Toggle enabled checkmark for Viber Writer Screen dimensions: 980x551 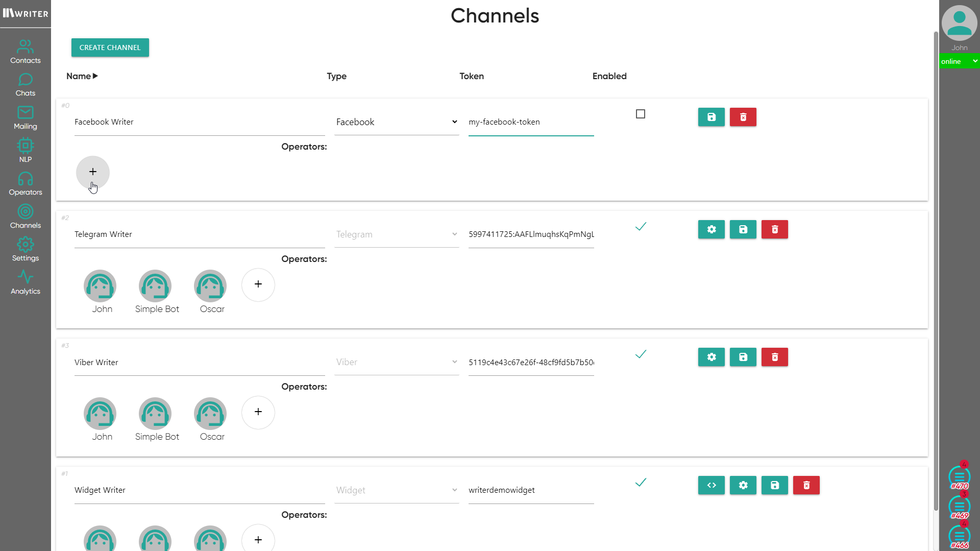(x=641, y=354)
